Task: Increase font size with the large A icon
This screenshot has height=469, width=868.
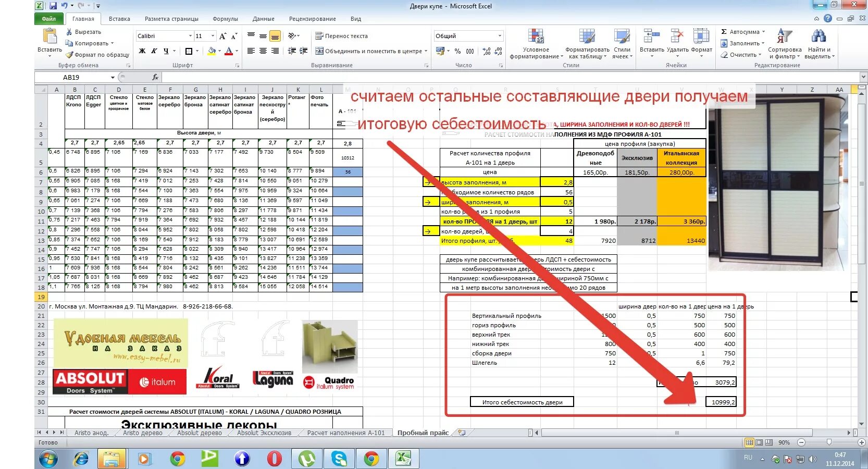Action: [223, 36]
